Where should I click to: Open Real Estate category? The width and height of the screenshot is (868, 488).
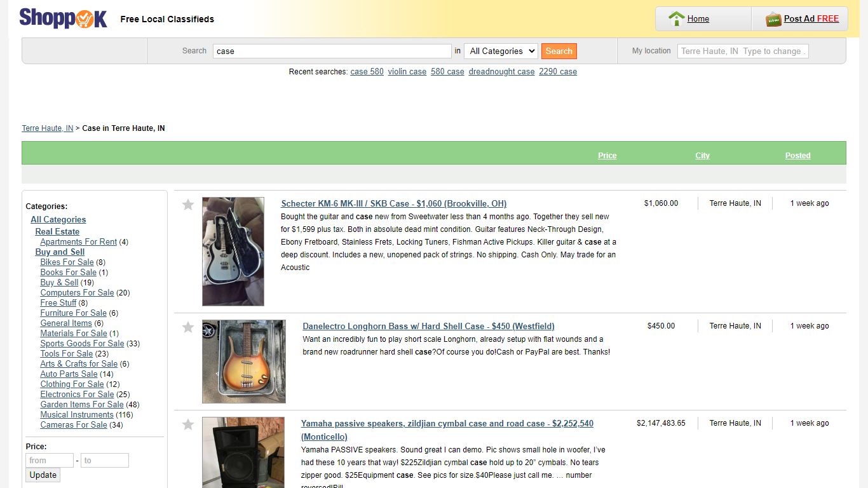point(57,232)
